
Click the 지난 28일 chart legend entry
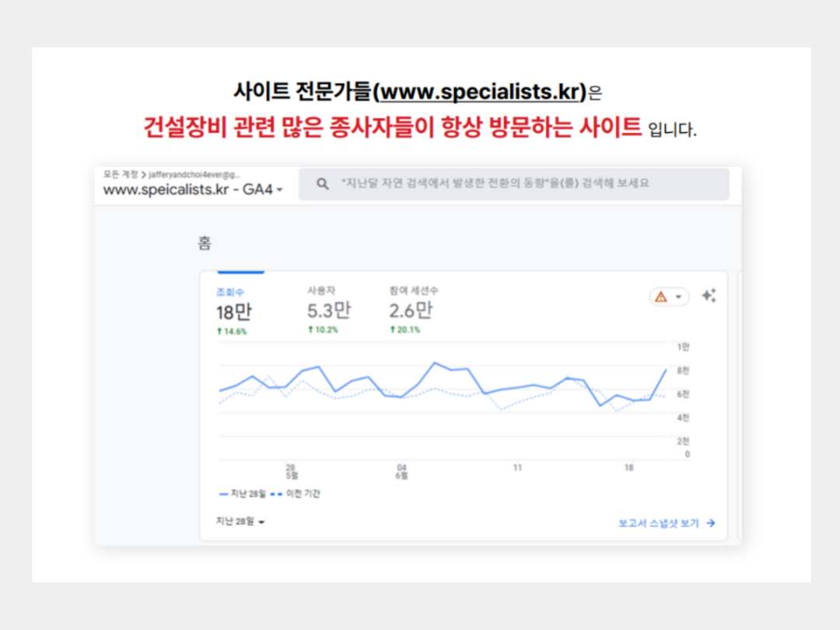pos(243,494)
